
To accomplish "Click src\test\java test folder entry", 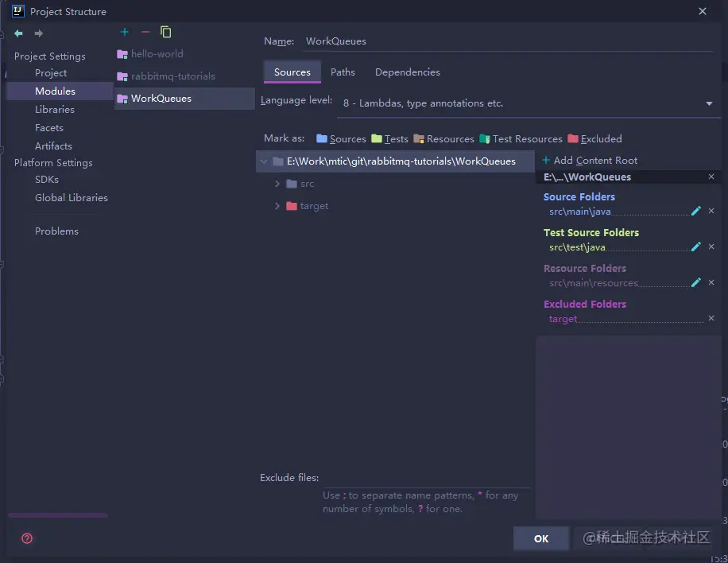I will [577, 247].
